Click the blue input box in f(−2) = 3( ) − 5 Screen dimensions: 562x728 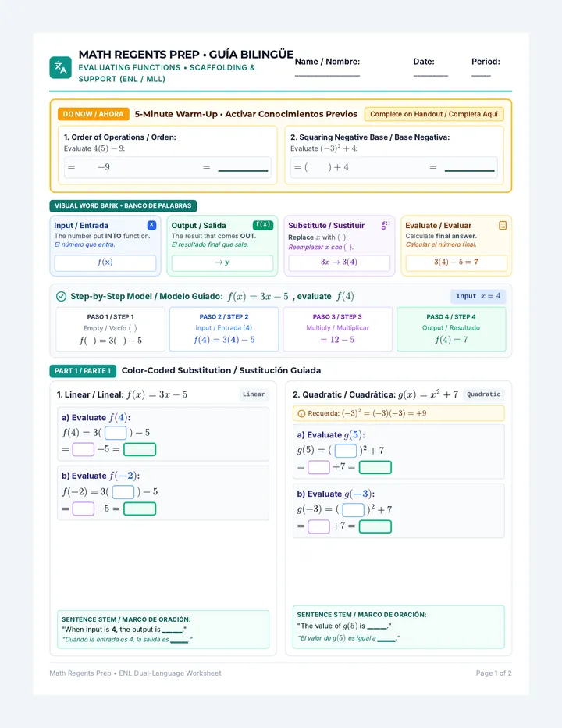(123, 491)
